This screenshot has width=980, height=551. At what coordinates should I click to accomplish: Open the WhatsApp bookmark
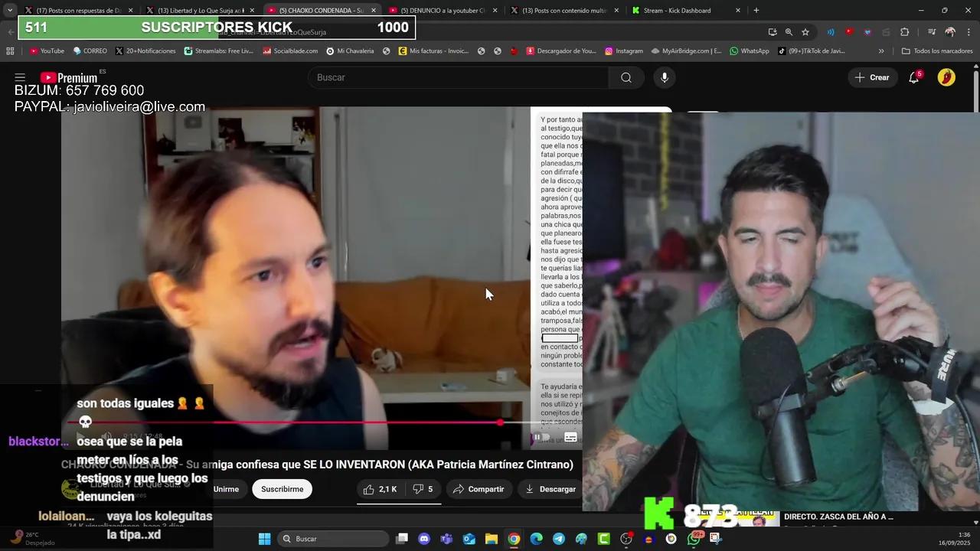750,51
